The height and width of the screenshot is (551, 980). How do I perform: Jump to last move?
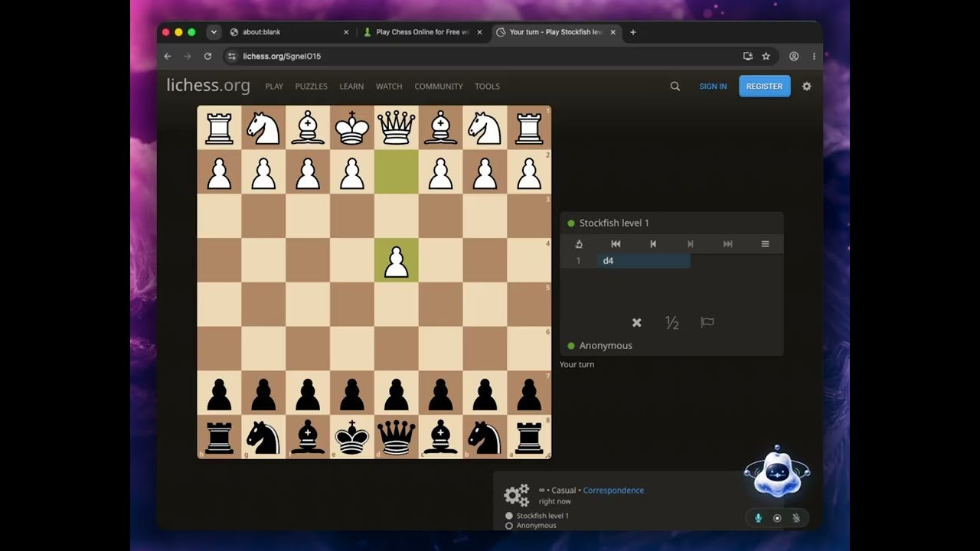coord(728,244)
